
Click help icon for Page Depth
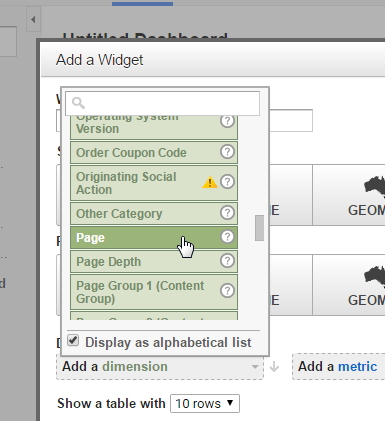coord(227,261)
